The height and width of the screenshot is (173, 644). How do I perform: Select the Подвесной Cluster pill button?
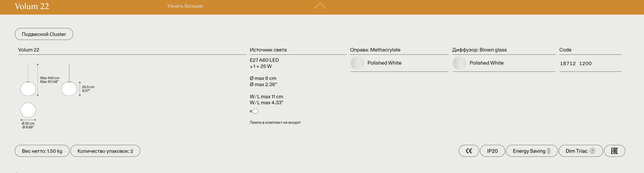(x=44, y=34)
